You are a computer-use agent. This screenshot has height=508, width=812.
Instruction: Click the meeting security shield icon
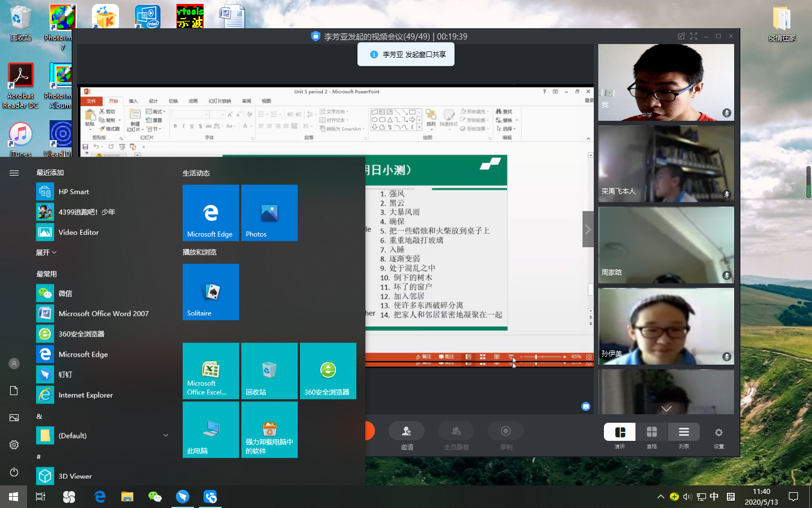315,36
